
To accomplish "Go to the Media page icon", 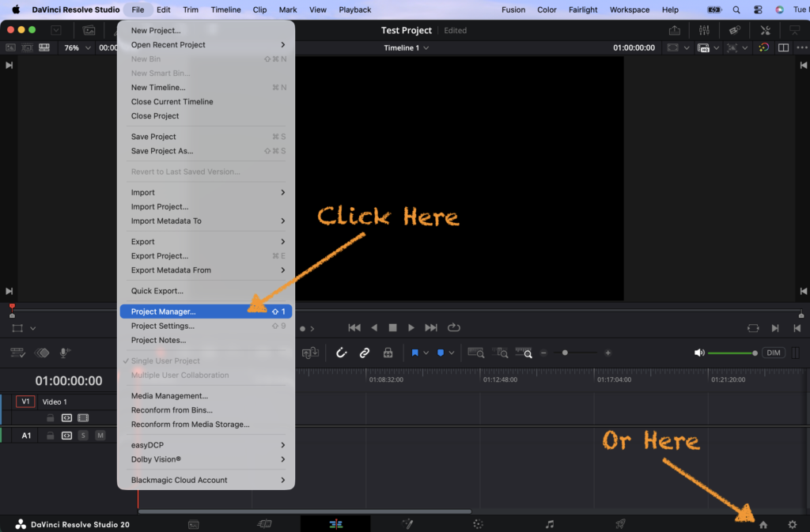I will [193, 524].
